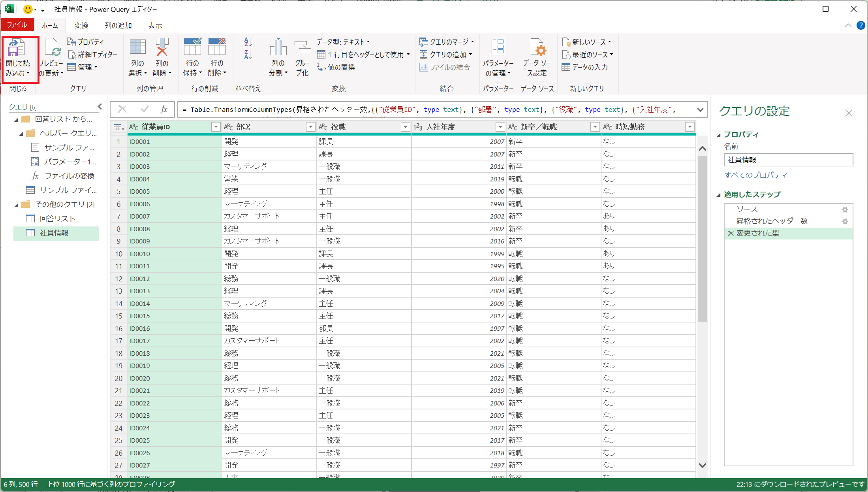The height and width of the screenshot is (492, 868).
Task: Select サンプル ファイ... table query
Action: pyautogui.click(x=61, y=190)
